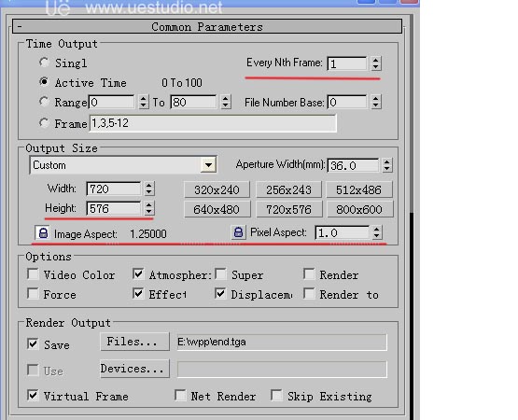Toggle the Virtual Frame checkbox
Screen dimensions: 518x420
[x=33, y=395]
